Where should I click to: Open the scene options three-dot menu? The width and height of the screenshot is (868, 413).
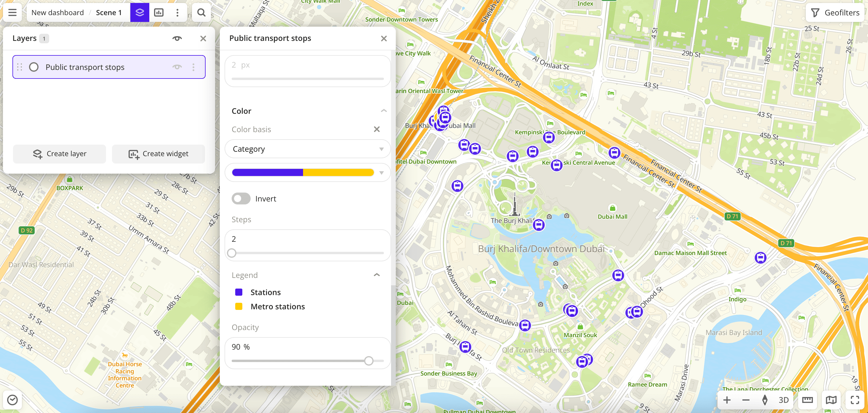click(x=177, y=12)
